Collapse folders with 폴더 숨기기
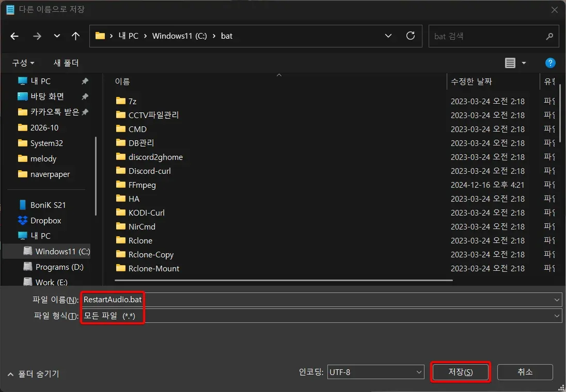The image size is (566, 392). (33, 374)
